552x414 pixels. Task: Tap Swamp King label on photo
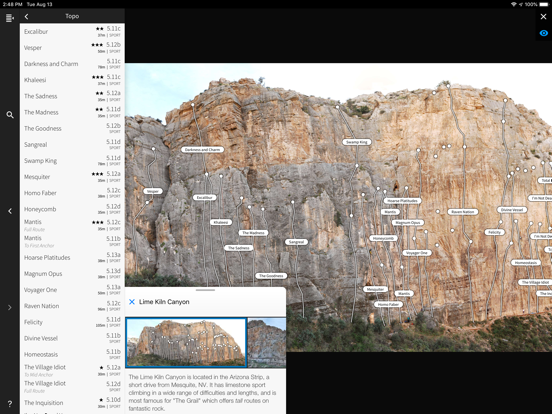[x=357, y=142]
